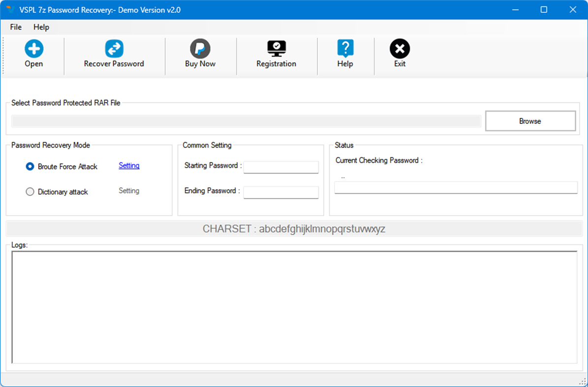Viewport: 588px width, 387px height.
Task: Open Broute Force Attack Setting link
Action: (x=128, y=166)
